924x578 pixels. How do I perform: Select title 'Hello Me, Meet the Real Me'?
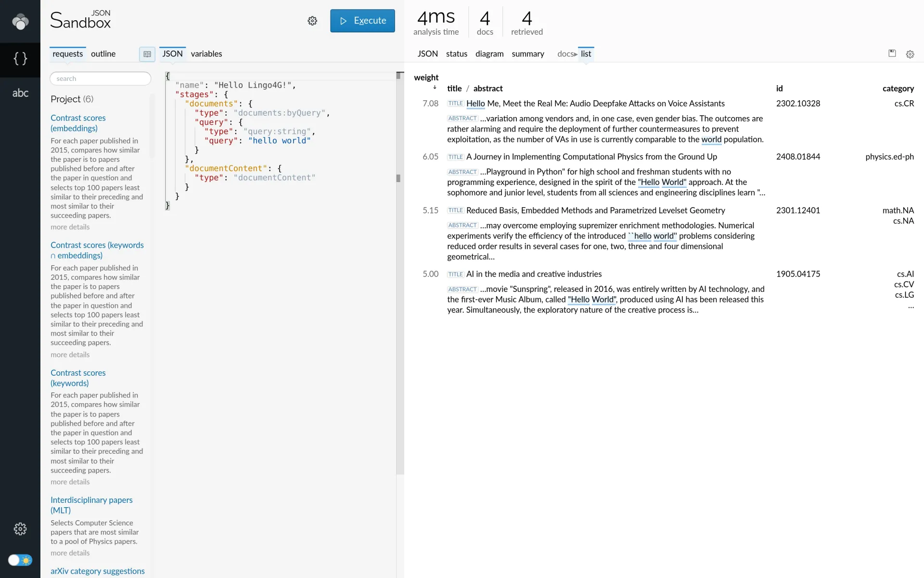click(x=595, y=104)
